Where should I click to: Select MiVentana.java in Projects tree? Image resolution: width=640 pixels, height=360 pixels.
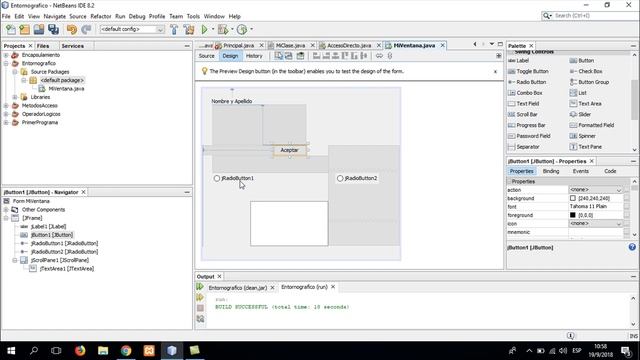coord(66,89)
